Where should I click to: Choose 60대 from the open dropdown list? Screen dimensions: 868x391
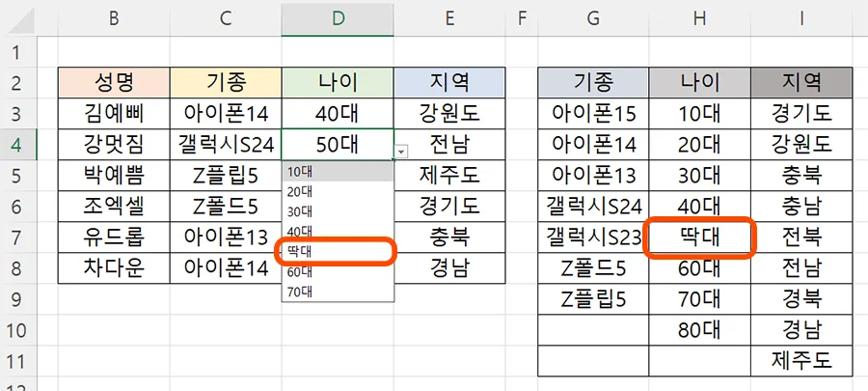(x=338, y=271)
